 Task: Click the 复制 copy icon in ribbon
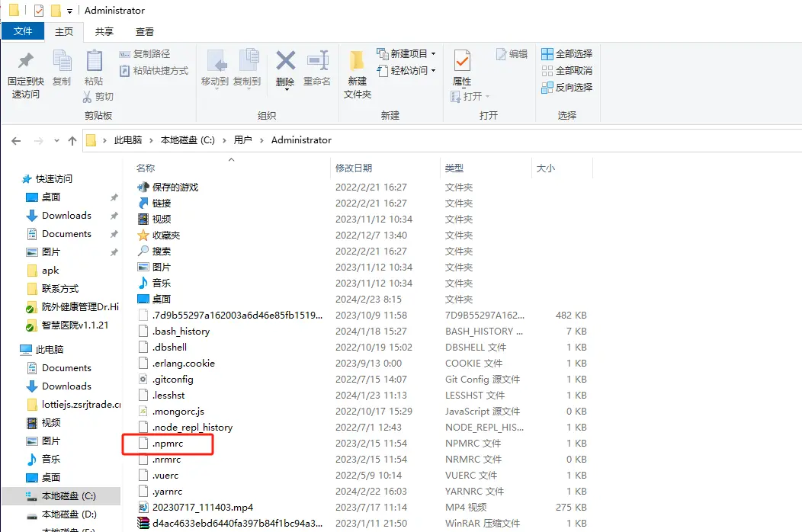[62, 61]
